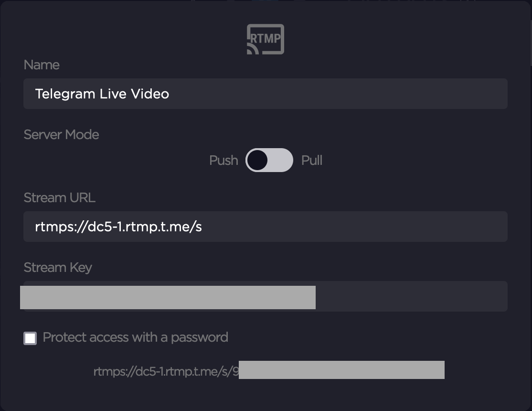The height and width of the screenshot is (411, 532).
Task: Click the dark knob of the mode switch
Action: click(257, 160)
